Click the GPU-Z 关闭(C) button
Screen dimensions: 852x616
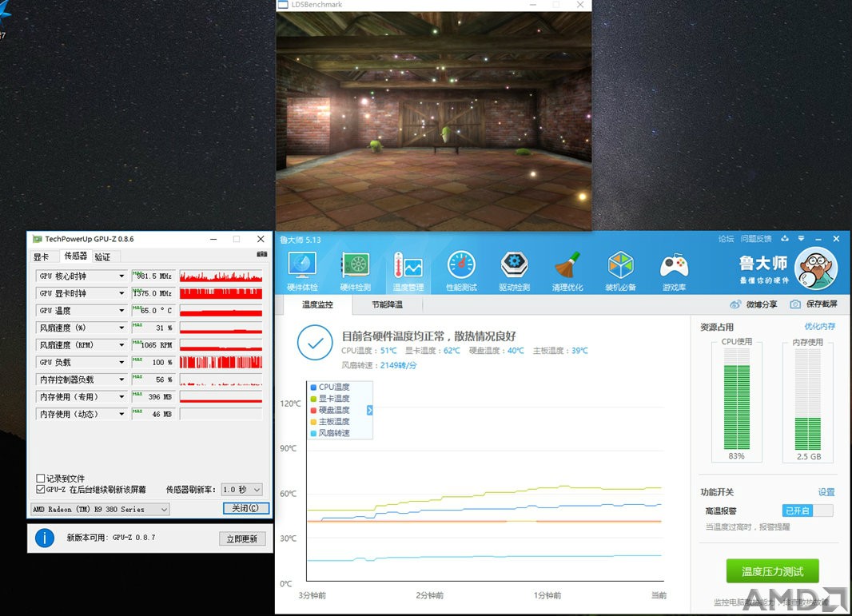245,508
